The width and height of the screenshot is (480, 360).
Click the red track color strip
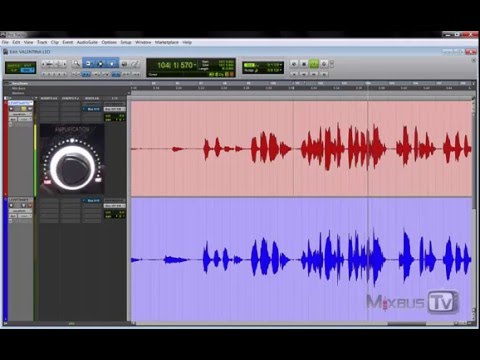pos(5,148)
